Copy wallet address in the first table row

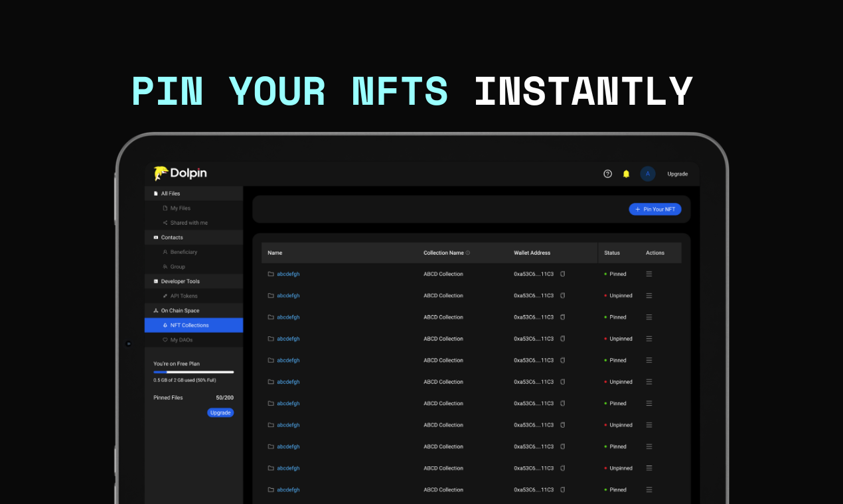(562, 274)
